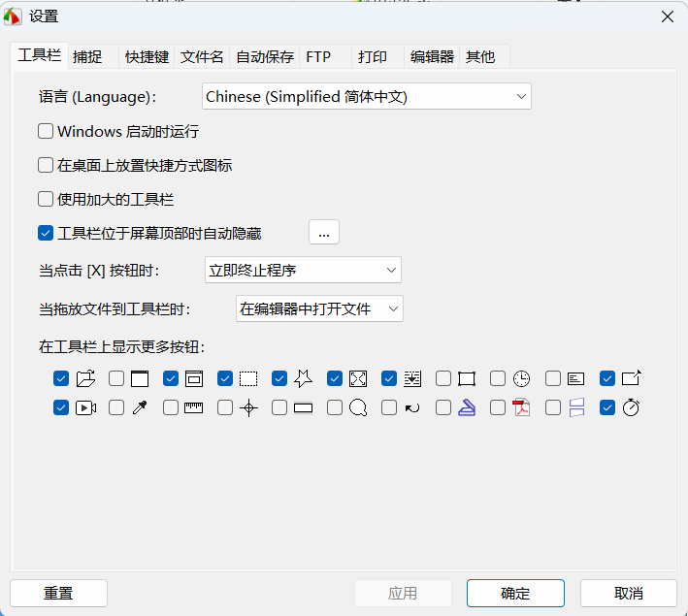
Task: Confirm with the 确定 button
Action: point(515,593)
